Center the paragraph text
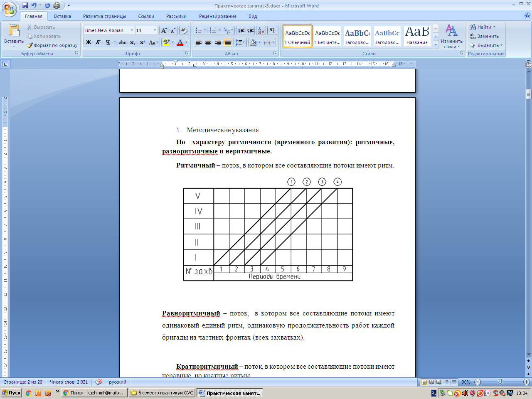532x399 pixels. click(x=208, y=42)
